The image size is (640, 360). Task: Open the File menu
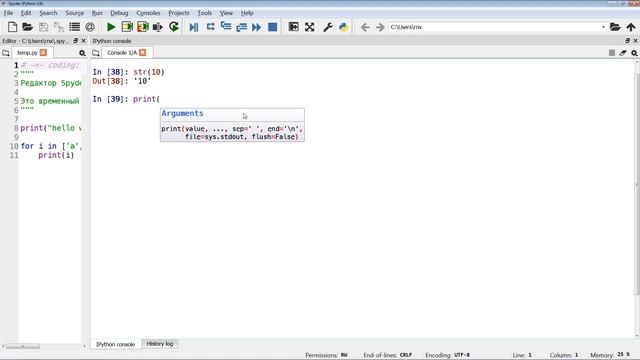8,13
